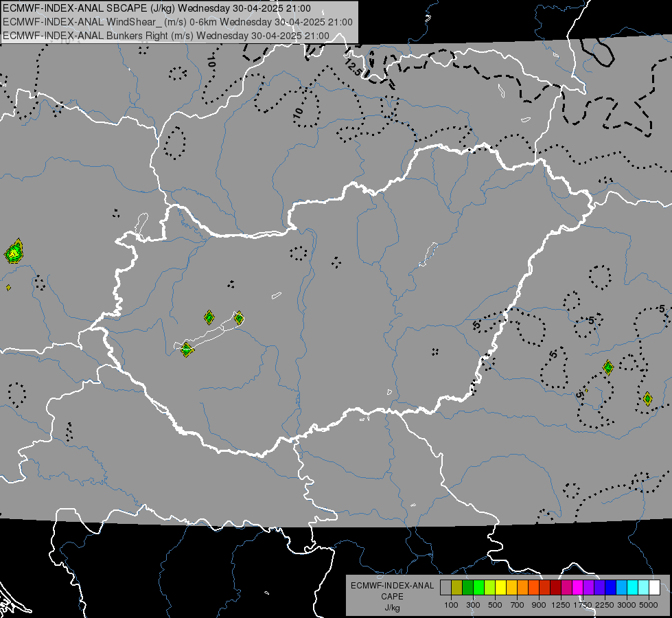The image size is (672, 618).
Task: Click the legend value 300
Action: pyautogui.click(x=473, y=605)
